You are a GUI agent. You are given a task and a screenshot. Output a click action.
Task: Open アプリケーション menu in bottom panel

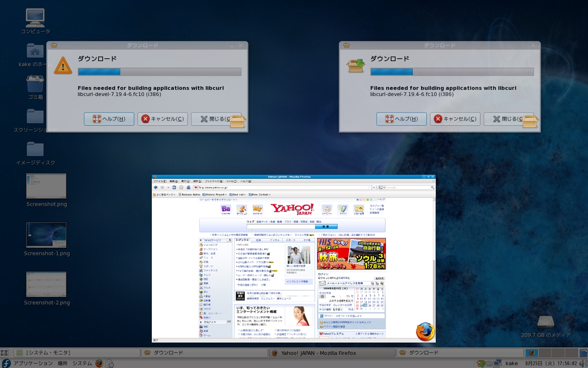[x=33, y=363]
